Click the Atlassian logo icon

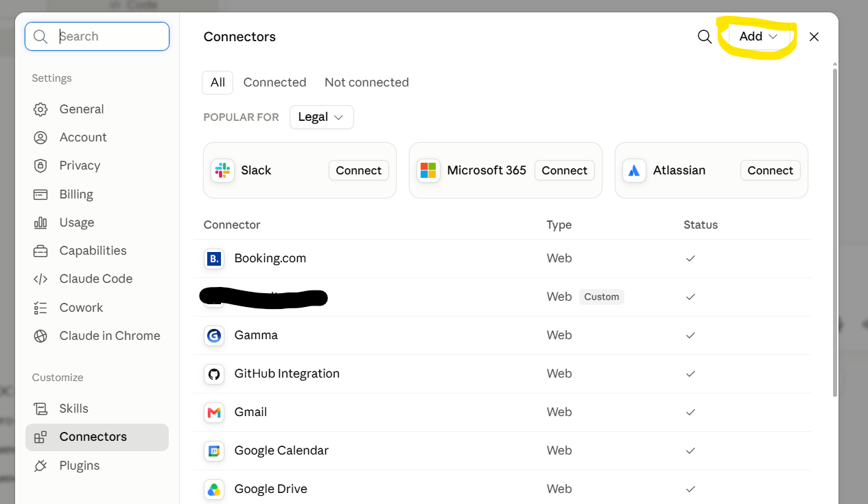[x=634, y=170]
